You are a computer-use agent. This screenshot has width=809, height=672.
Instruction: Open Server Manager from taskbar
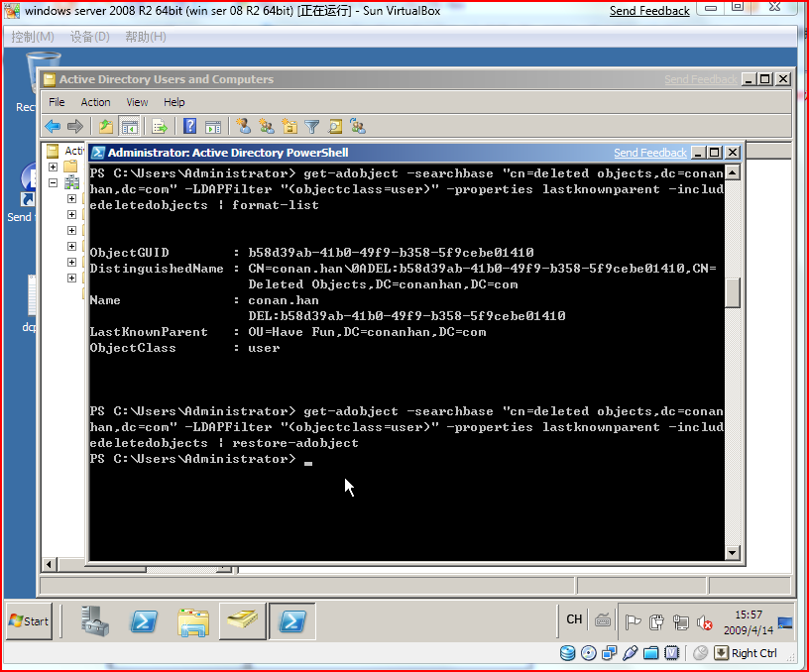pyautogui.click(x=95, y=620)
